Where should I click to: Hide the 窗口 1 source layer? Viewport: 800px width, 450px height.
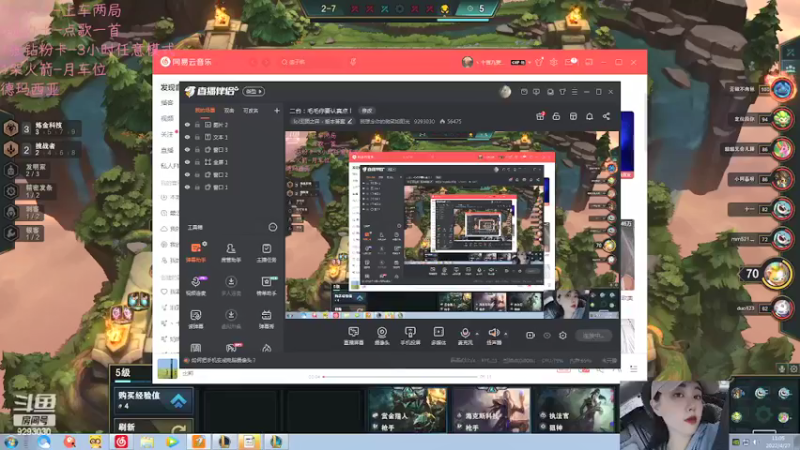(x=187, y=187)
